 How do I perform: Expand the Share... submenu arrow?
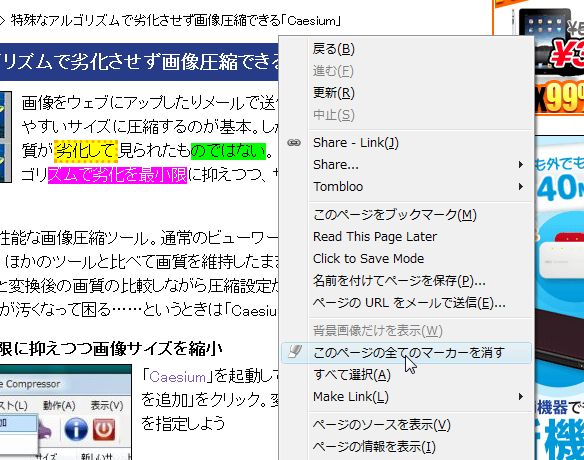click(x=521, y=165)
